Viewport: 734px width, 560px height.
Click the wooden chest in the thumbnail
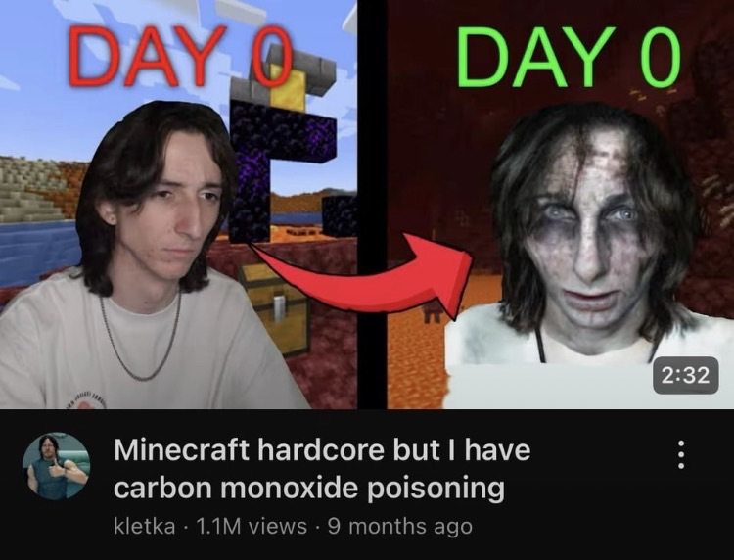(275, 305)
